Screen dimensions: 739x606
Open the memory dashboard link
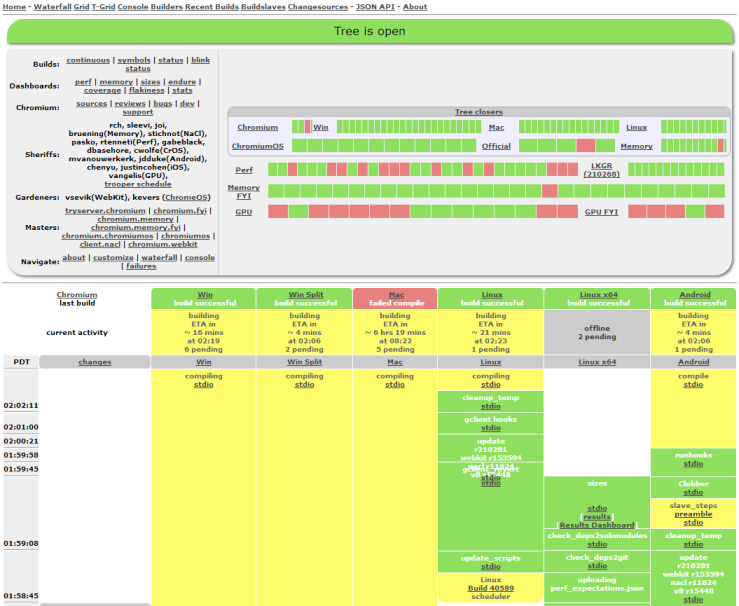[x=116, y=82]
